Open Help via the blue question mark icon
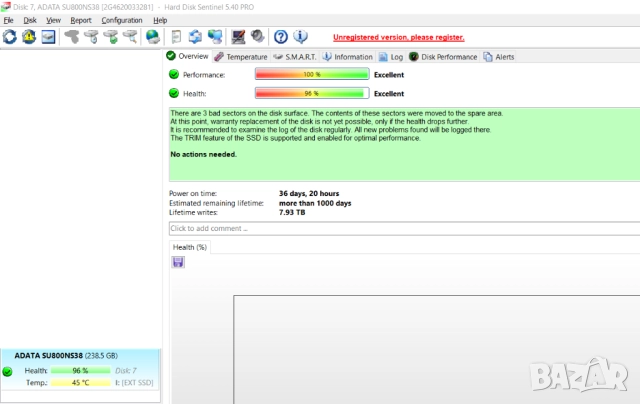Viewport: 640px width, 404px height. pos(281,37)
